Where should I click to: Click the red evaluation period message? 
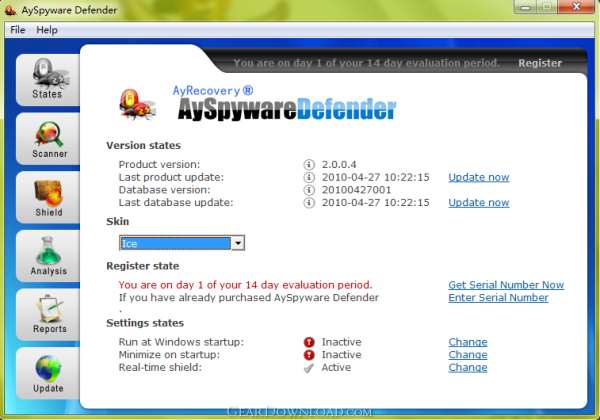click(x=245, y=285)
